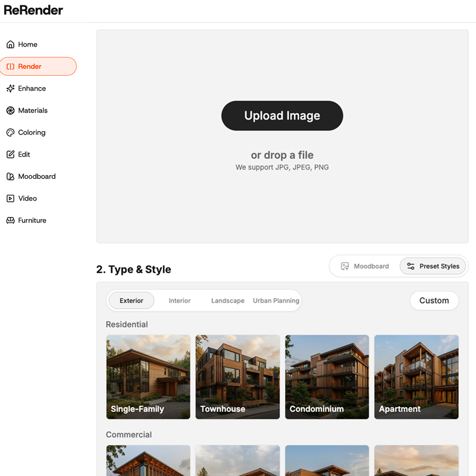Click the Furniture sofa icon
Screen dimensions: 476x476
[x=10, y=220]
